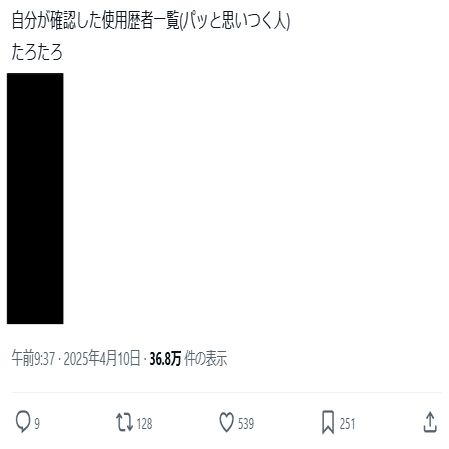This screenshot has width=449, height=449.
Task: Click the blank white area right of the image
Action: [253, 198]
